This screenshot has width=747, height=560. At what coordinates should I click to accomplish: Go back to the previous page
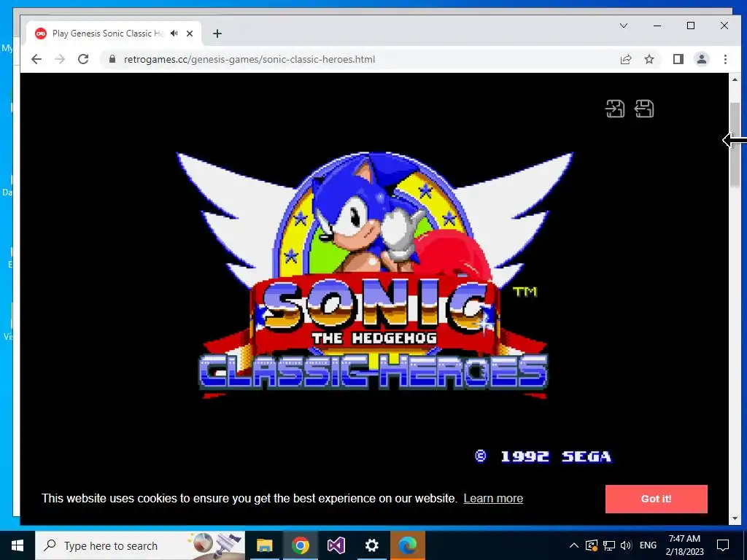36,59
